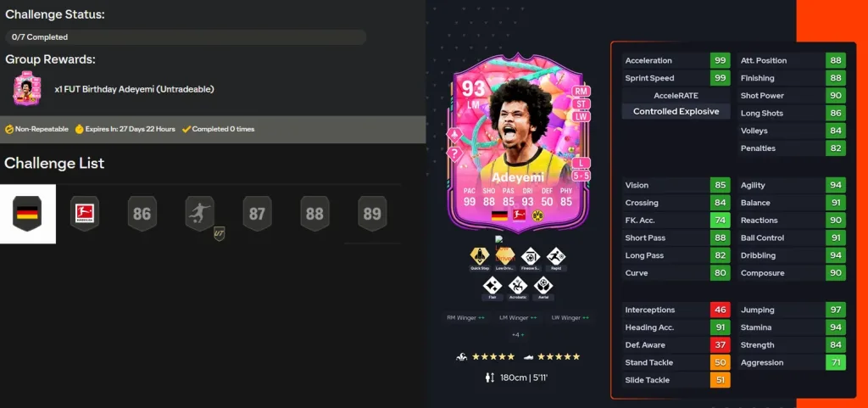Click the Adeyemi 93 player card
The width and height of the screenshot is (868, 408).
click(x=518, y=143)
